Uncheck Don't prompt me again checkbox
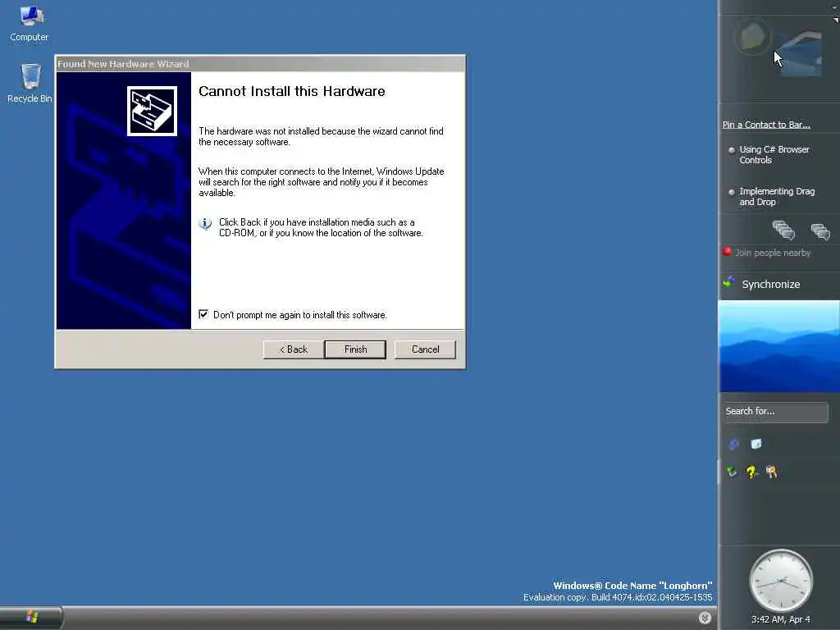The image size is (840, 630). coord(203,314)
